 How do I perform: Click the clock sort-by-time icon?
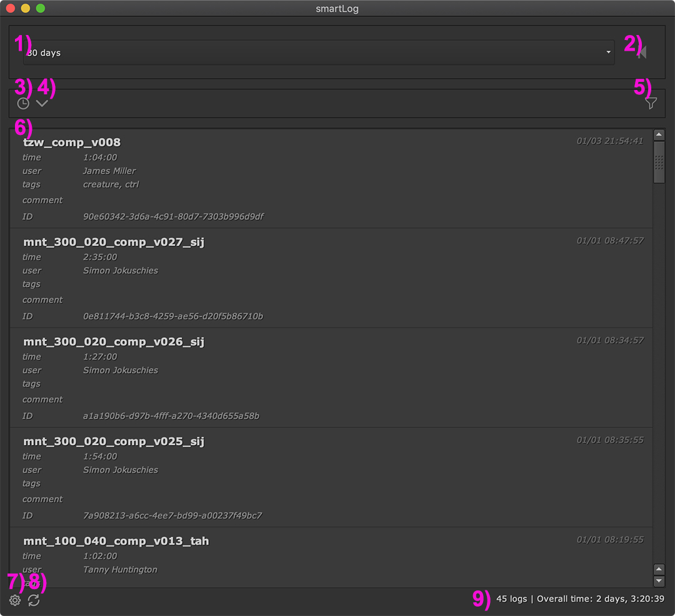(x=23, y=104)
